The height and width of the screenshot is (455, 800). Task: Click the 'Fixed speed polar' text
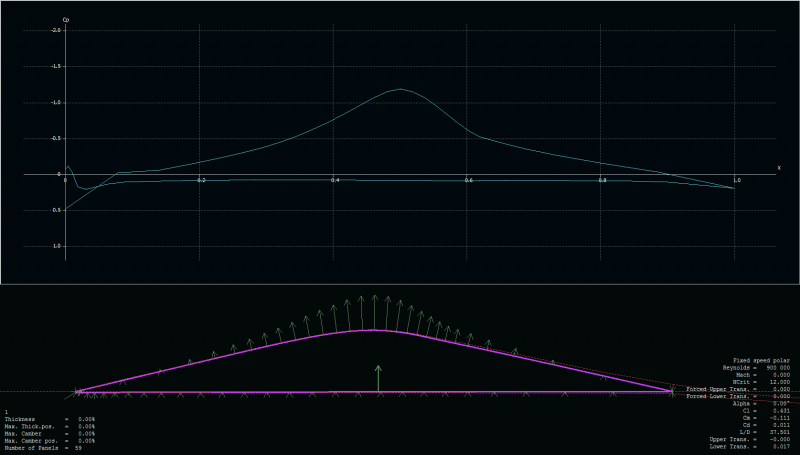(760, 360)
